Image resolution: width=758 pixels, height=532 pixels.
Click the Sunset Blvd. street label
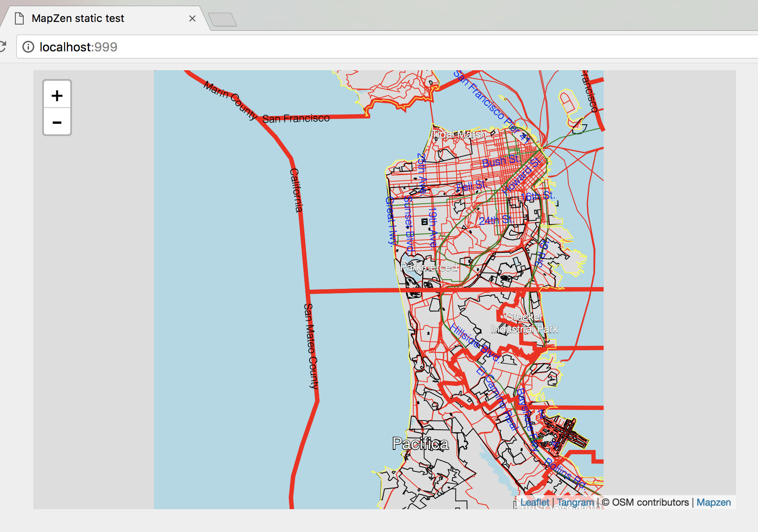(x=409, y=224)
